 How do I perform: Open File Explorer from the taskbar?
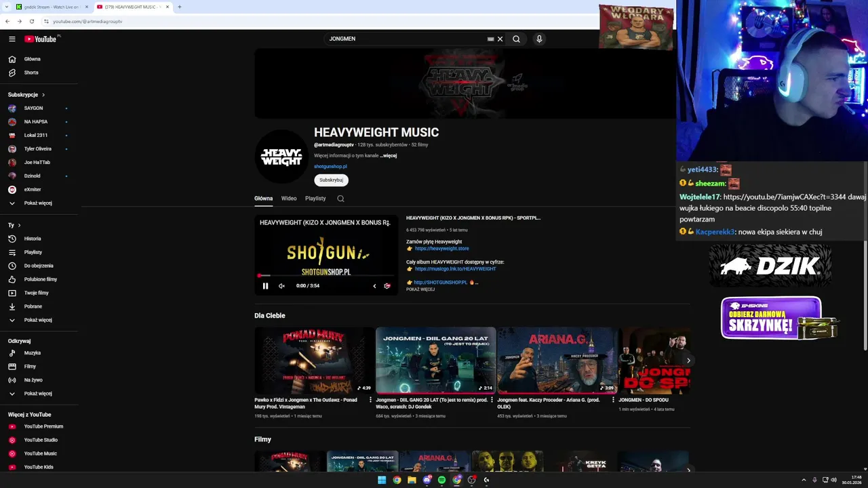[412, 480]
